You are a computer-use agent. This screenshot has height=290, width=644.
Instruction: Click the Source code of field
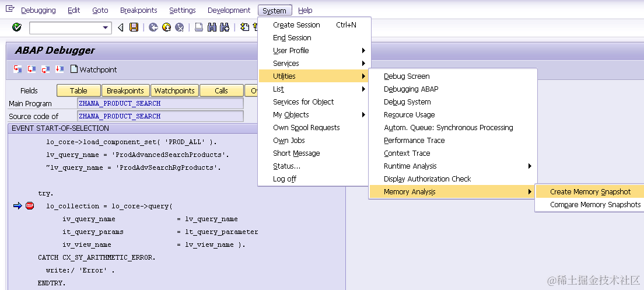point(160,116)
